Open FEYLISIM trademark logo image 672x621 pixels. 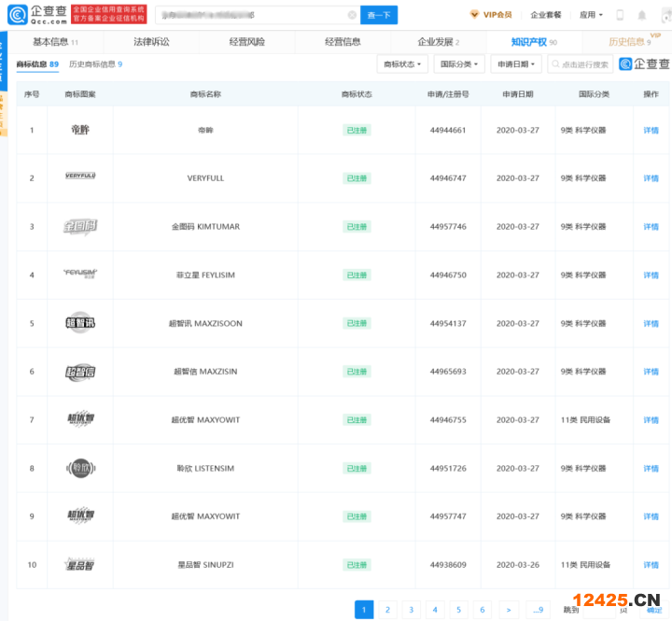tap(80, 274)
